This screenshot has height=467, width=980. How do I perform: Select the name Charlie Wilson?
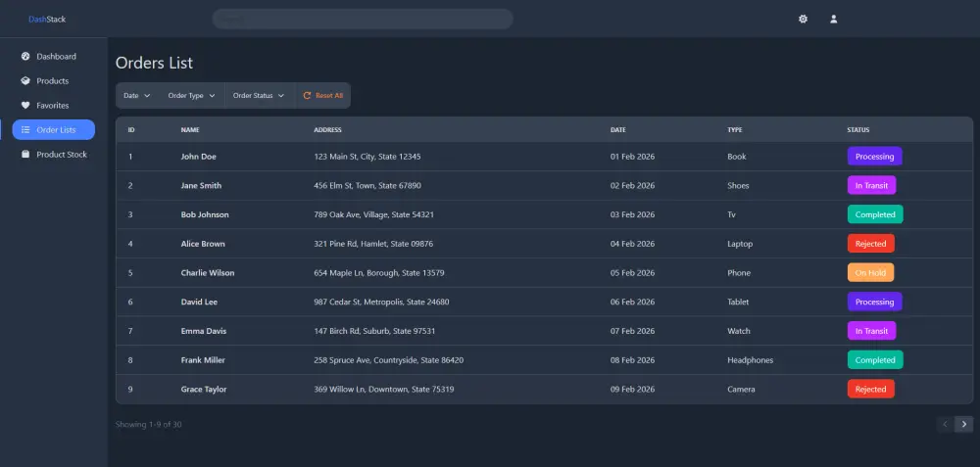pyautogui.click(x=208, y=273)
